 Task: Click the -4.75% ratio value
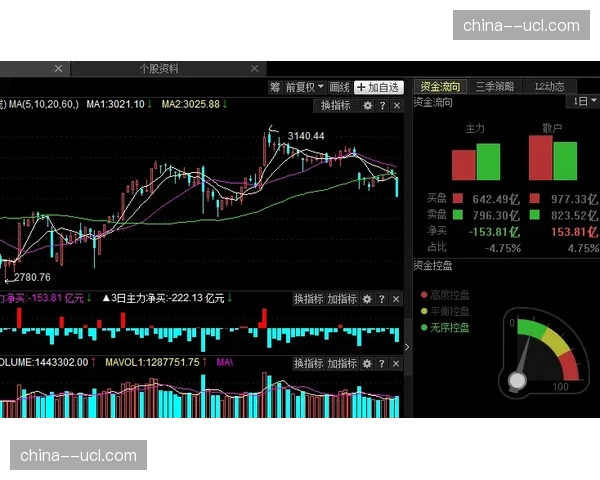[503, 248]
